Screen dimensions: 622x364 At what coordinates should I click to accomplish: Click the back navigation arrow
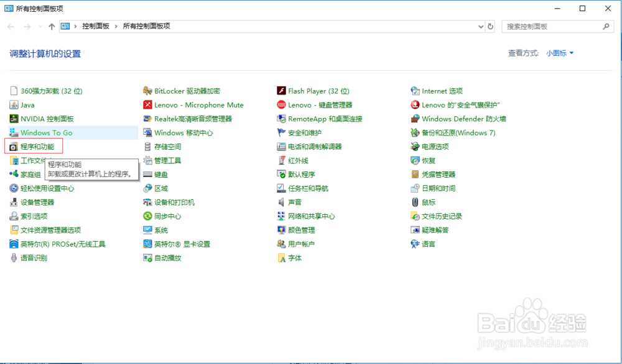point(11,27)
